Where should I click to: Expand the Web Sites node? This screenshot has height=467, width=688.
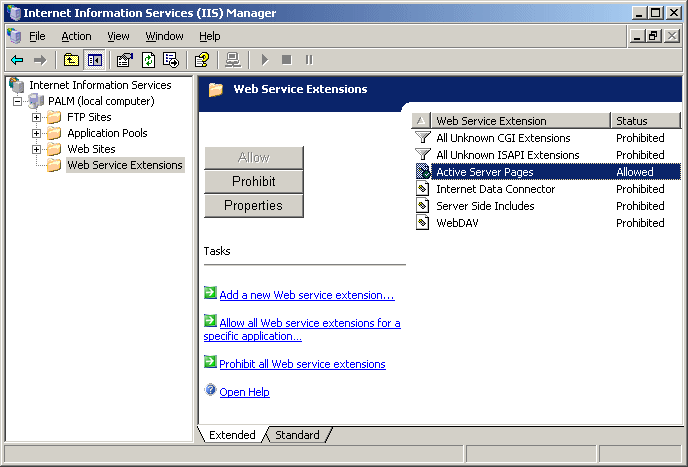point(36,149)
